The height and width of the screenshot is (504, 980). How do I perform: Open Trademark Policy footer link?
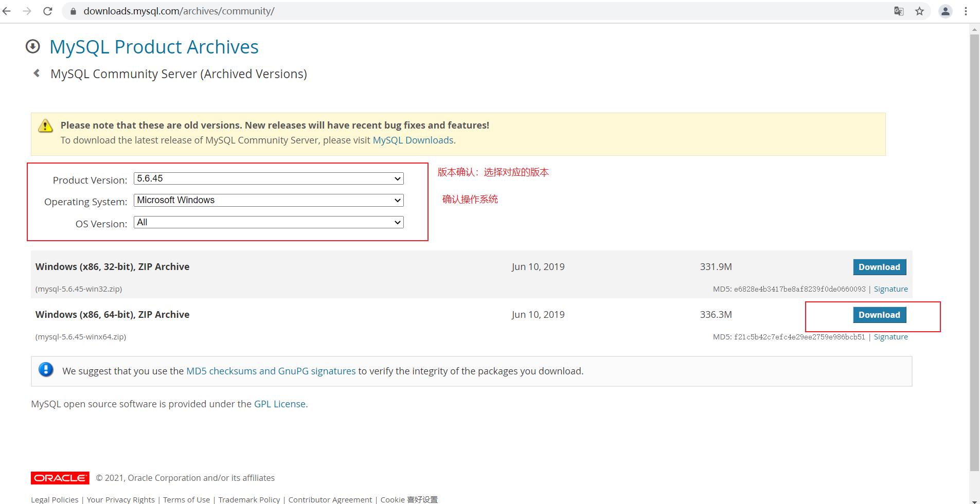[249, 499]
